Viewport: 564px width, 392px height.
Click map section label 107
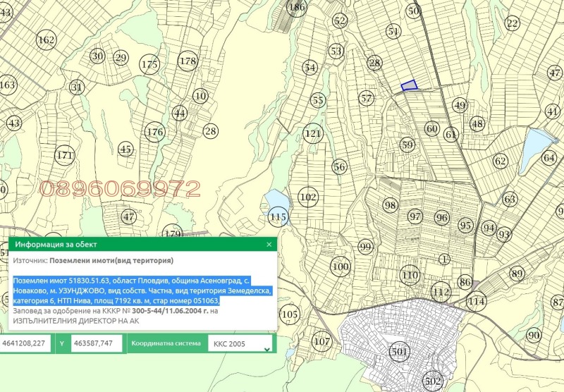click(x=322, y=341)
